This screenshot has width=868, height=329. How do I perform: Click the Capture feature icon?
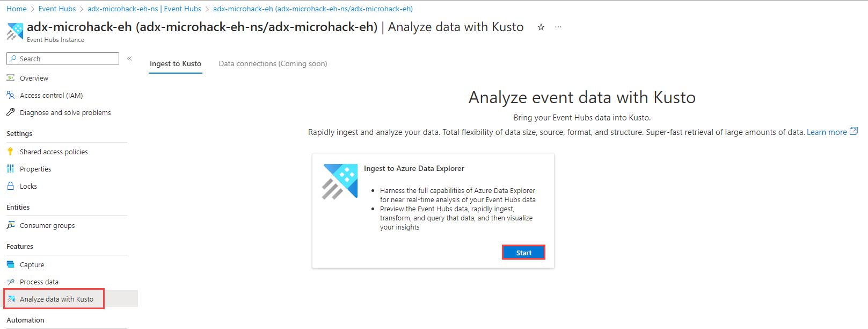pyautogui.click(x=11, y=264)
